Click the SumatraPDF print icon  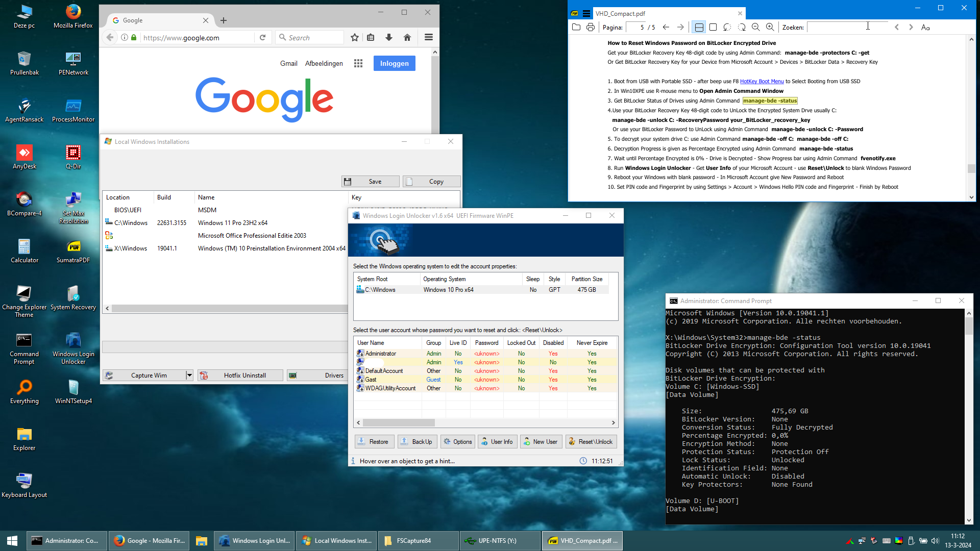[591, 27]
